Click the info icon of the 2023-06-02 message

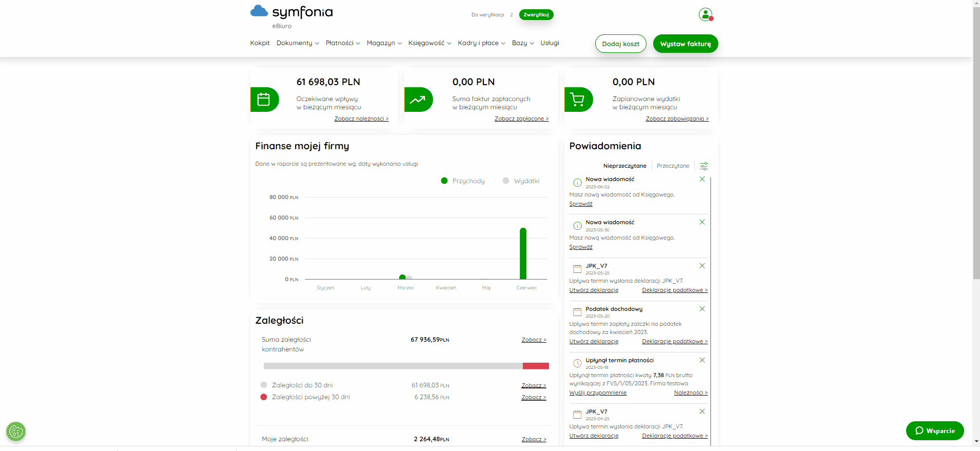tap(577, 183)
